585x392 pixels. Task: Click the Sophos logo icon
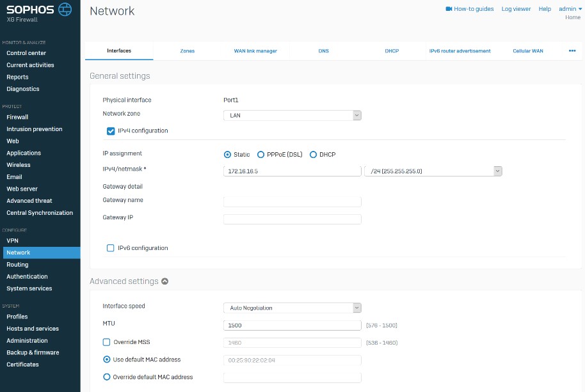coord(65,9)
